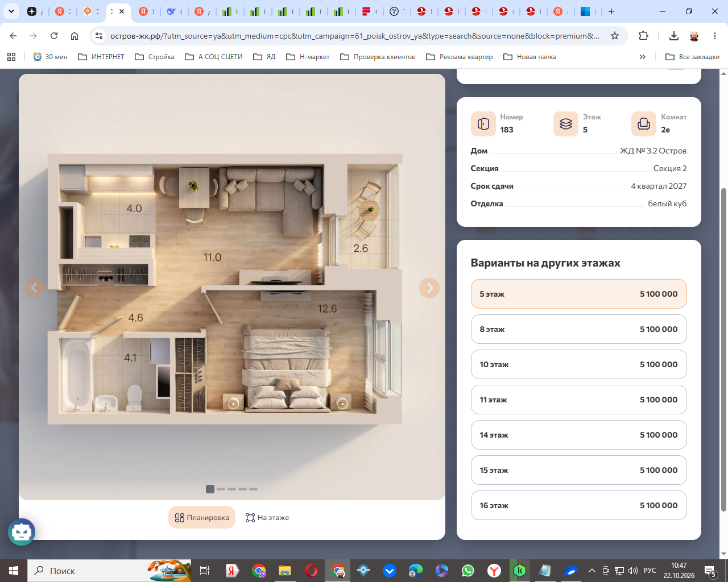
Task: Select the 10 этаж option
Action: [579, 364]
